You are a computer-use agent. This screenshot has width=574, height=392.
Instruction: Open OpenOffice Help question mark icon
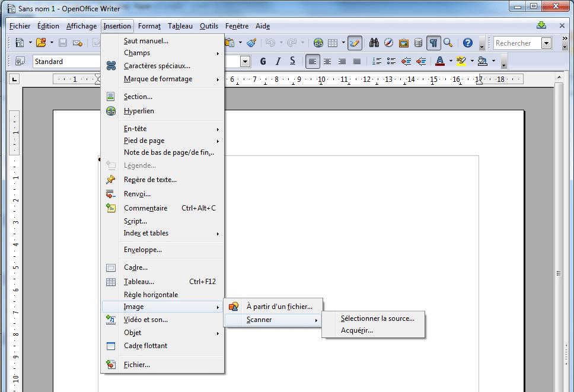[468, 43]
